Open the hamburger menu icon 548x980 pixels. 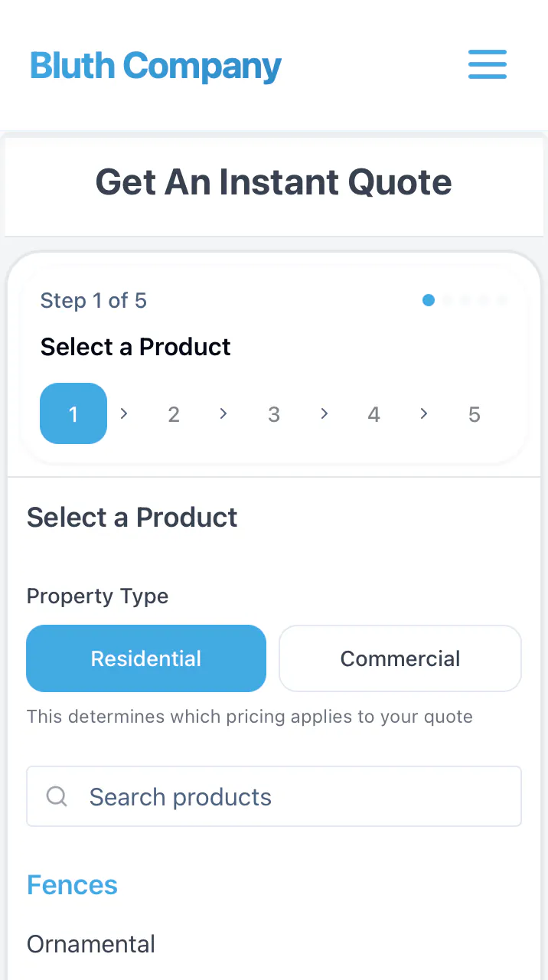click(x=488, y=64)
